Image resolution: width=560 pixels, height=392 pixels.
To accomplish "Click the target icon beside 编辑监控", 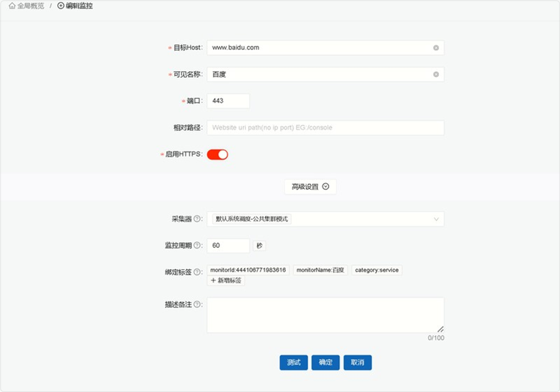I will pos(61,6).
